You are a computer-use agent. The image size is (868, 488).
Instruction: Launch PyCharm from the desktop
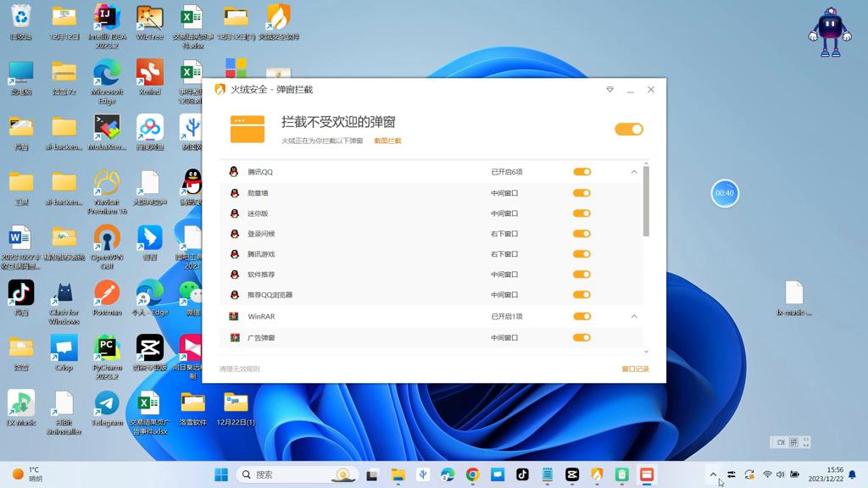[107, 347]
